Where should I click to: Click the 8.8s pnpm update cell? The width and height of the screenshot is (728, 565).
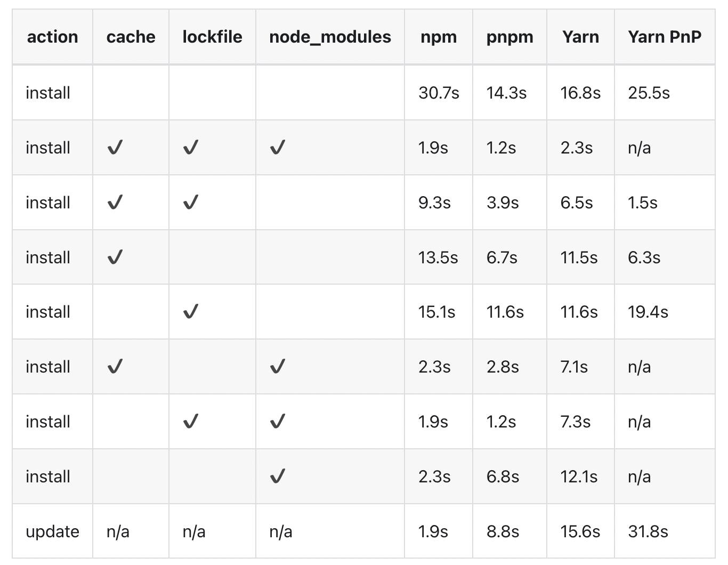coord(503,531)
